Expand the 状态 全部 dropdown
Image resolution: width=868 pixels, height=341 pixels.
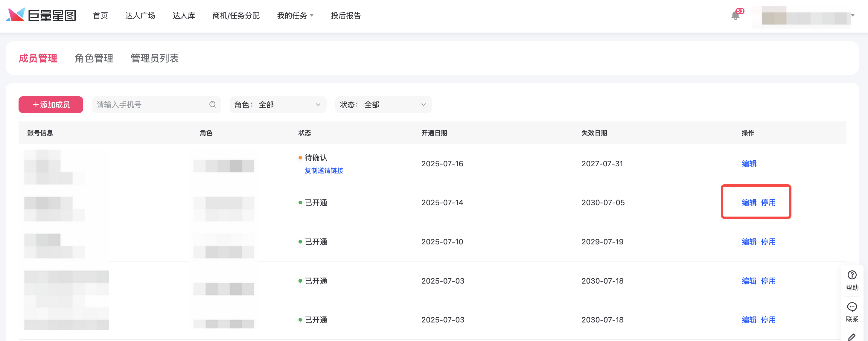point(383,104)
